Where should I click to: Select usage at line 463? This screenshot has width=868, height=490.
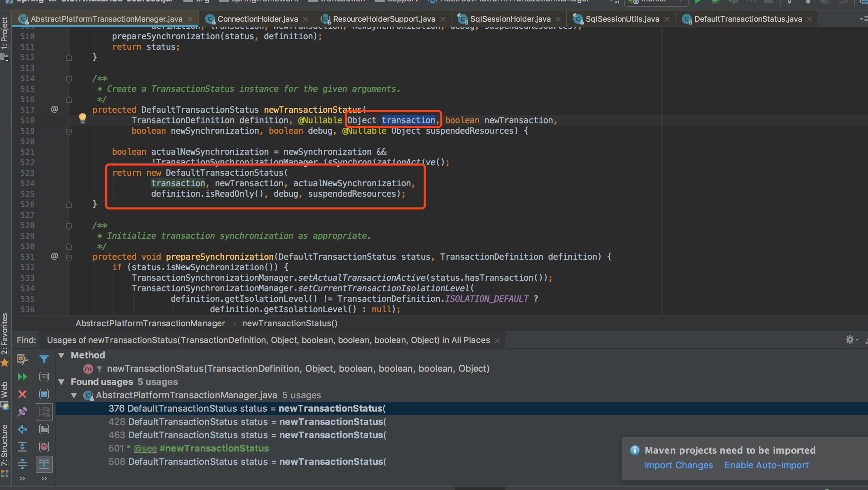click(247, 435)
